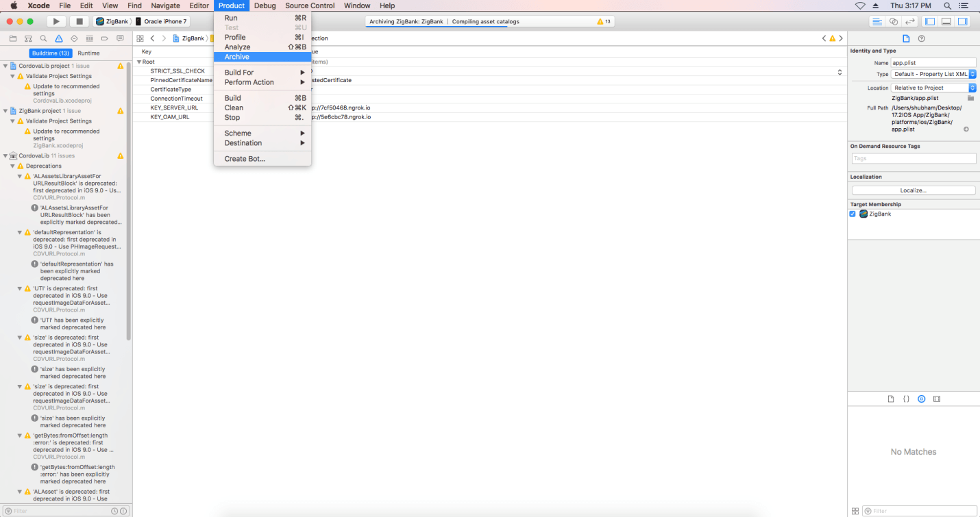The height and width of the screenshot is (517, 980).
Task: Switch to the Assistant editor
Action: (894, 21)
